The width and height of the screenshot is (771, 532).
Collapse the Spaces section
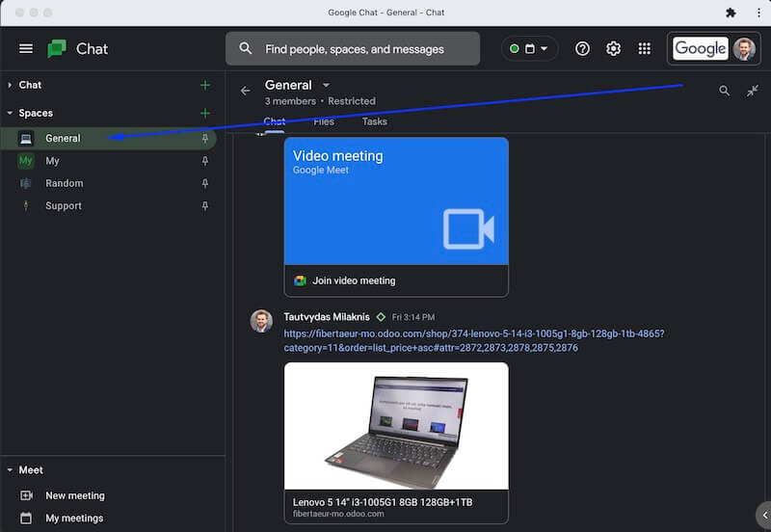(10, 113)
